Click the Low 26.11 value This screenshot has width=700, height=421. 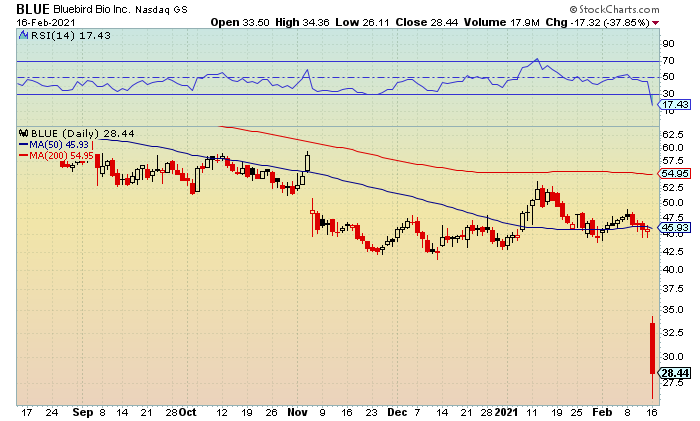pos(362,22)
